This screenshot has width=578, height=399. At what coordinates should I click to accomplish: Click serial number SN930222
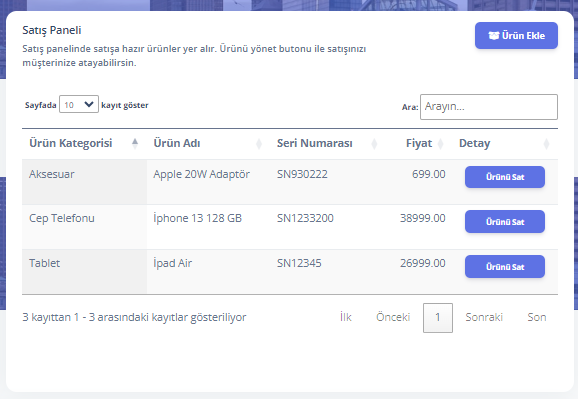302,174
